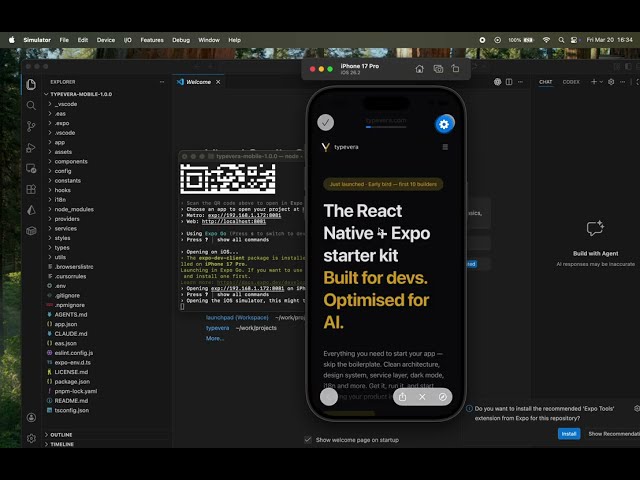640x480 pixels.
Task: Open .env file in explorer
Action: coord(60,286)
